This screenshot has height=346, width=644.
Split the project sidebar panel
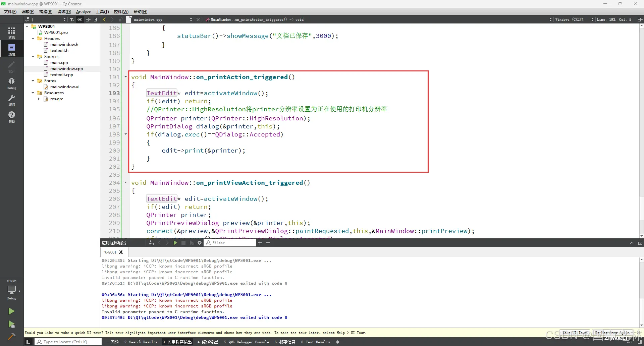click(88, 19)
